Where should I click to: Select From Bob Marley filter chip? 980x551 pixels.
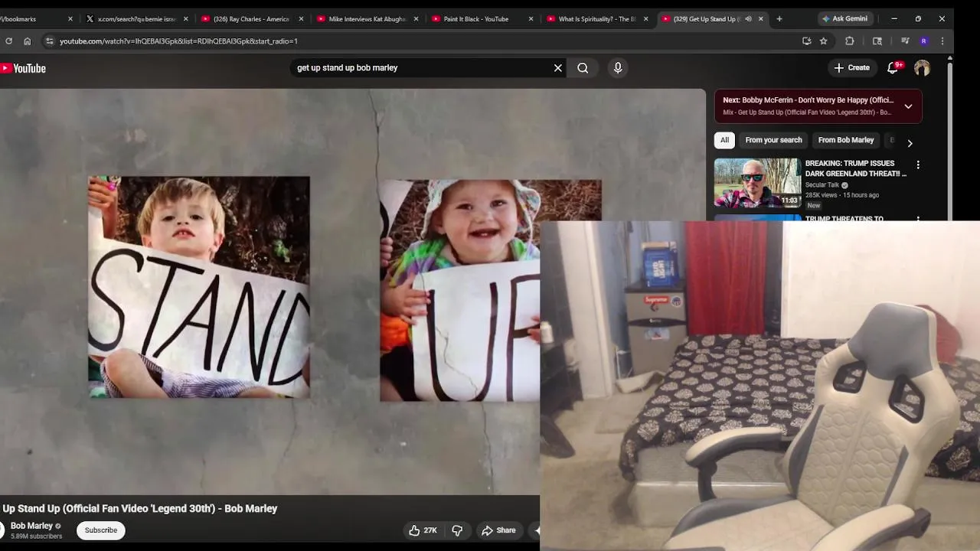846,140
